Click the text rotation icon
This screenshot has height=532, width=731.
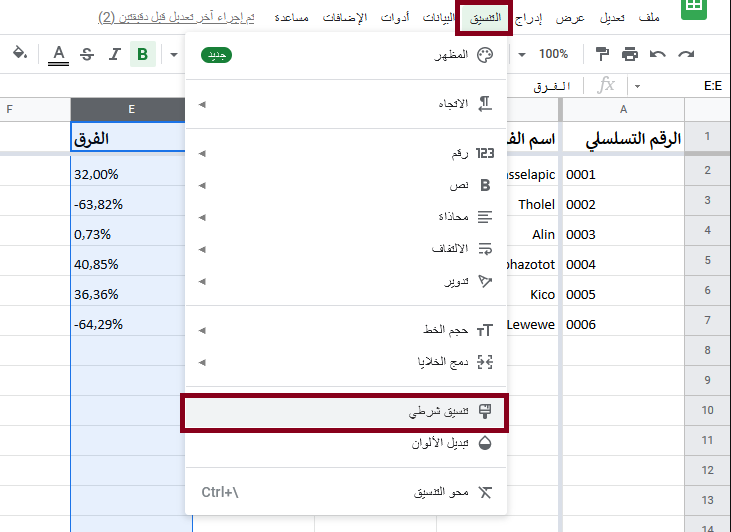pyautogui.click(x=485, y=281)
